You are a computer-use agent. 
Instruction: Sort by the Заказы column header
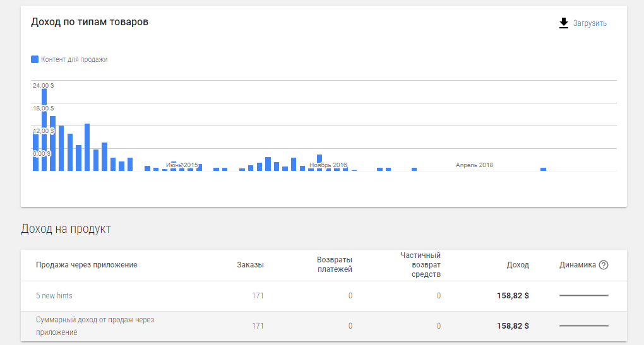tap(250, 265)
